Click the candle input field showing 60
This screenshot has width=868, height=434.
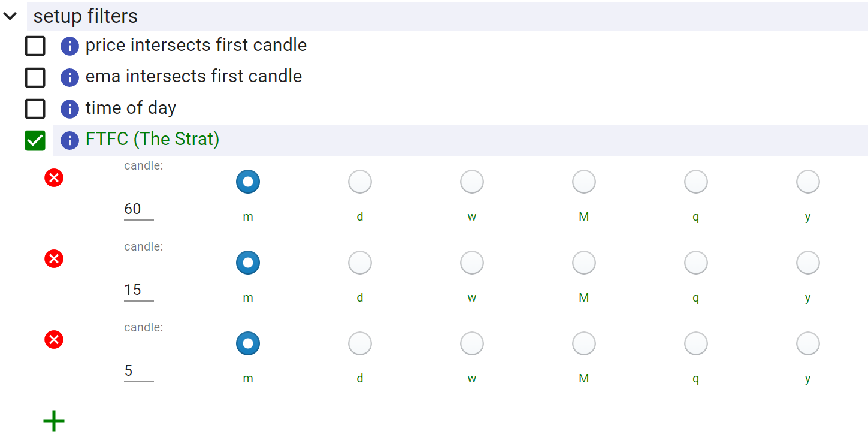pyautogui.click(x=138, y=209)
